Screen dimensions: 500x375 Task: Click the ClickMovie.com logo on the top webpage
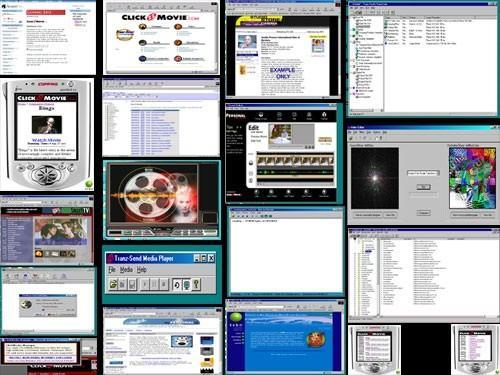coord(160,17)
